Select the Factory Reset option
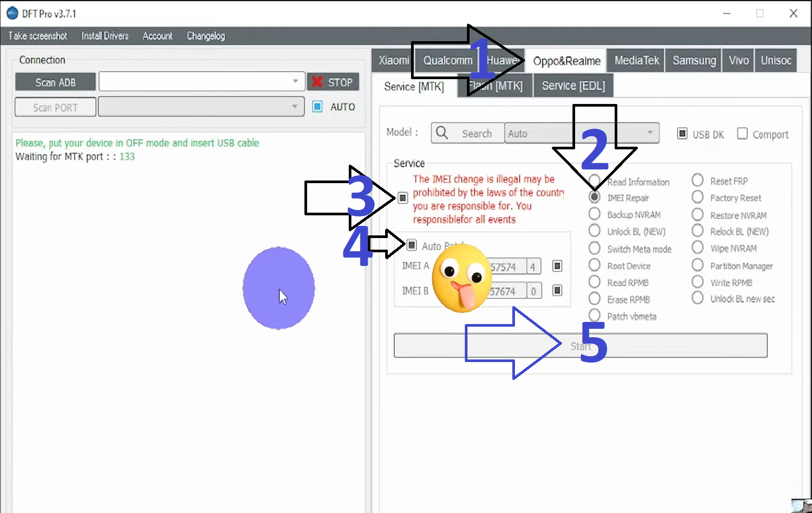Viewport: 812px width, 513px height. [x=698, y=197]
